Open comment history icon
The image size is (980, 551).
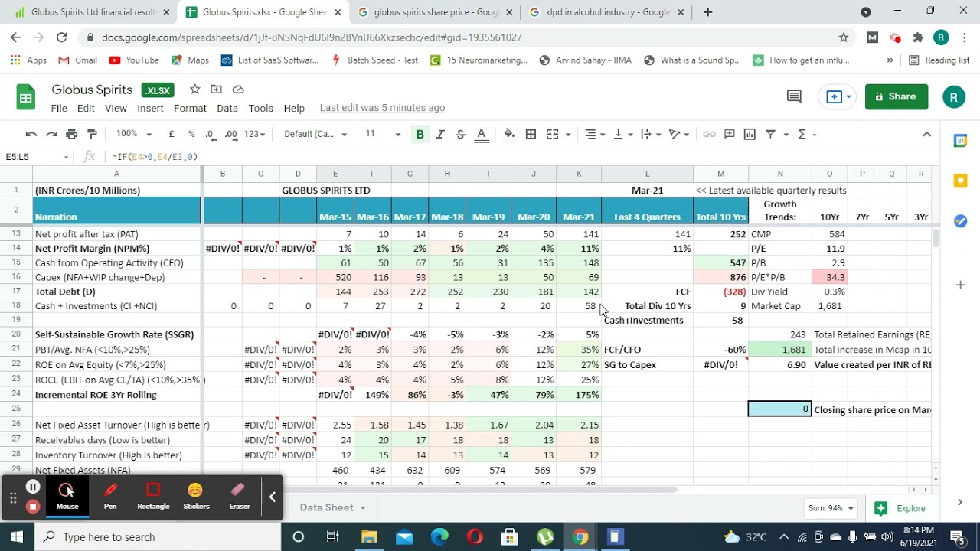click(794, 96)
